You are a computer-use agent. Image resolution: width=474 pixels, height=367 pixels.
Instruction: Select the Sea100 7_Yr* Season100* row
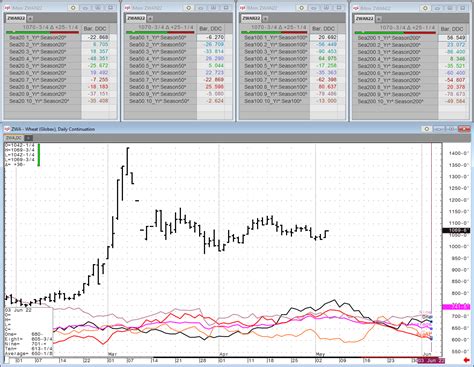point(275,79)
